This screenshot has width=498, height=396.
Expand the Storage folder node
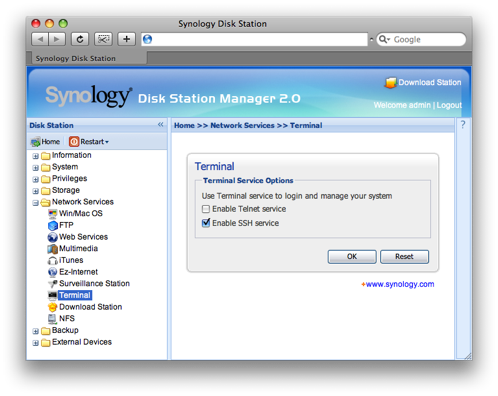point(36,191)
